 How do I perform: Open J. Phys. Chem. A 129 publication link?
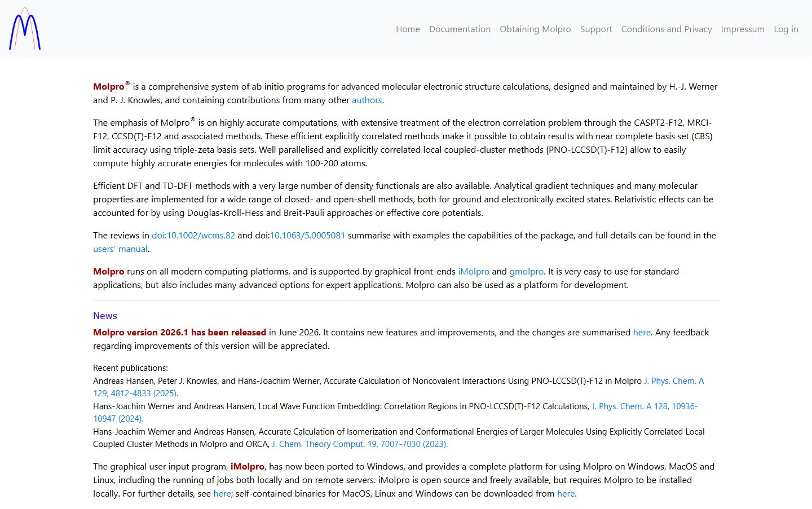pos(674,381)
